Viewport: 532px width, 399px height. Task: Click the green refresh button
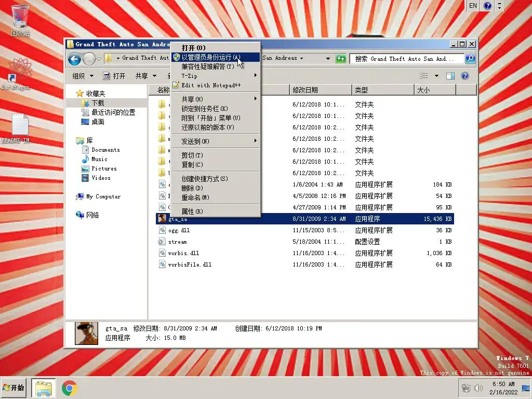[341, 59]
